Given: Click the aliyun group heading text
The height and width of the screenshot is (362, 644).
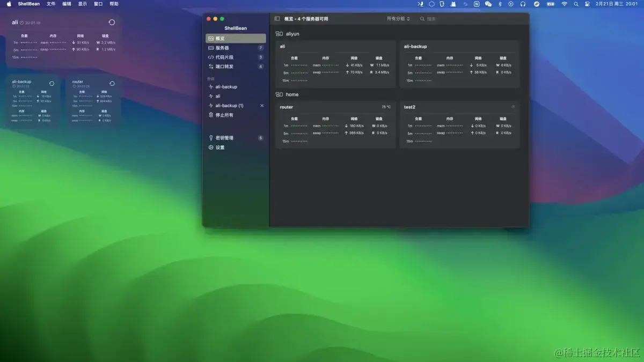Looking at the screenshot, I should (x=292, y=34).
